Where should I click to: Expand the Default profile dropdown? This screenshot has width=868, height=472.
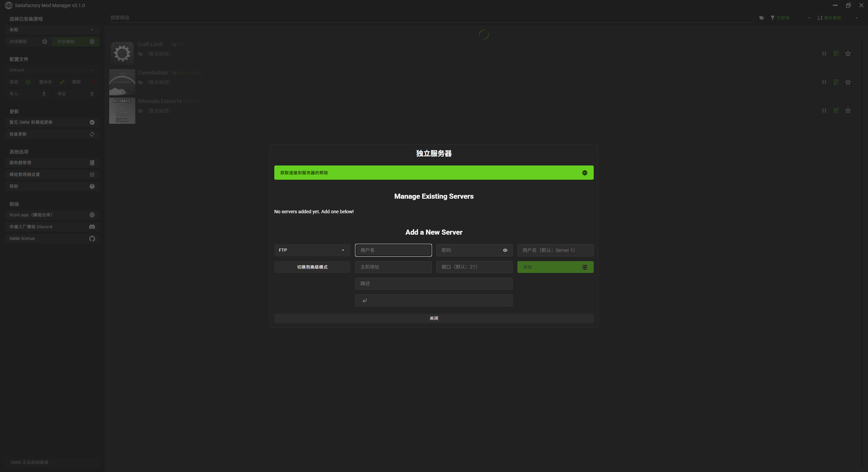point(52,70)
